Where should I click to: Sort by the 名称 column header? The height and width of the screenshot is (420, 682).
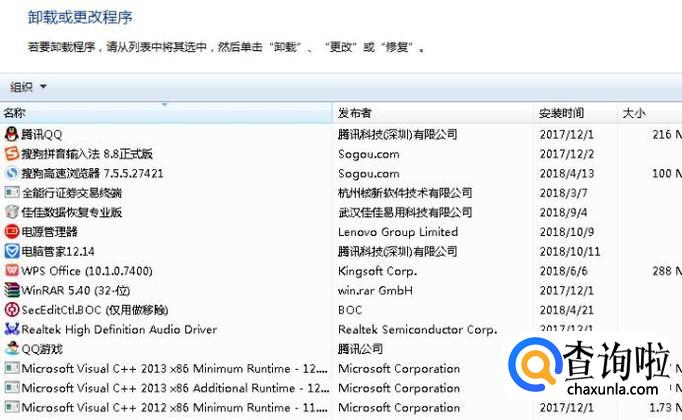pos(166,113)
